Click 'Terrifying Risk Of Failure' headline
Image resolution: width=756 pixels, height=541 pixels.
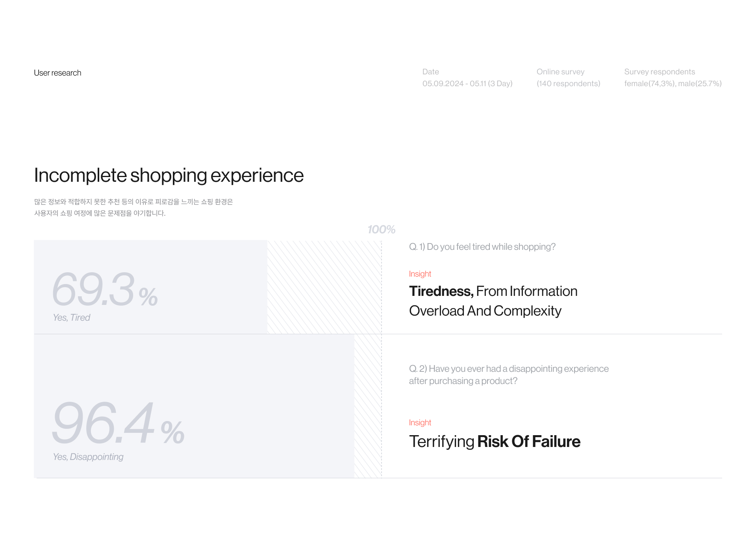click(495, 441)
